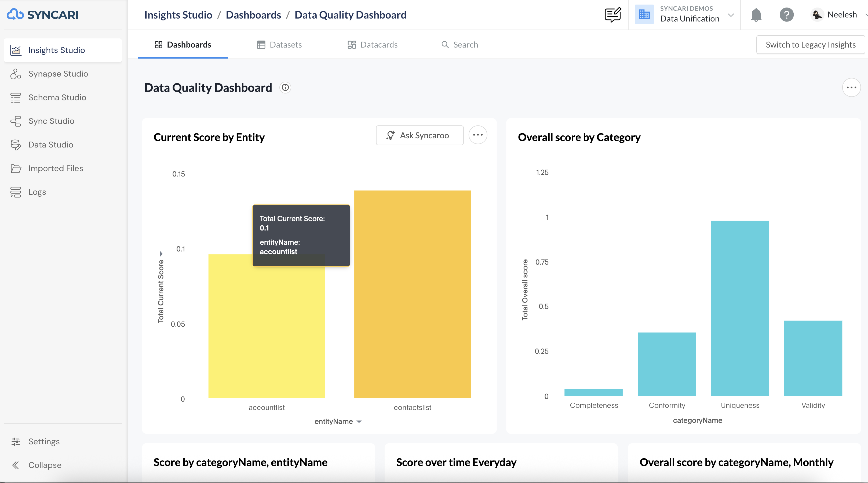
Task: Open Synapse Studio from sidebar
Action: (63, 74)
